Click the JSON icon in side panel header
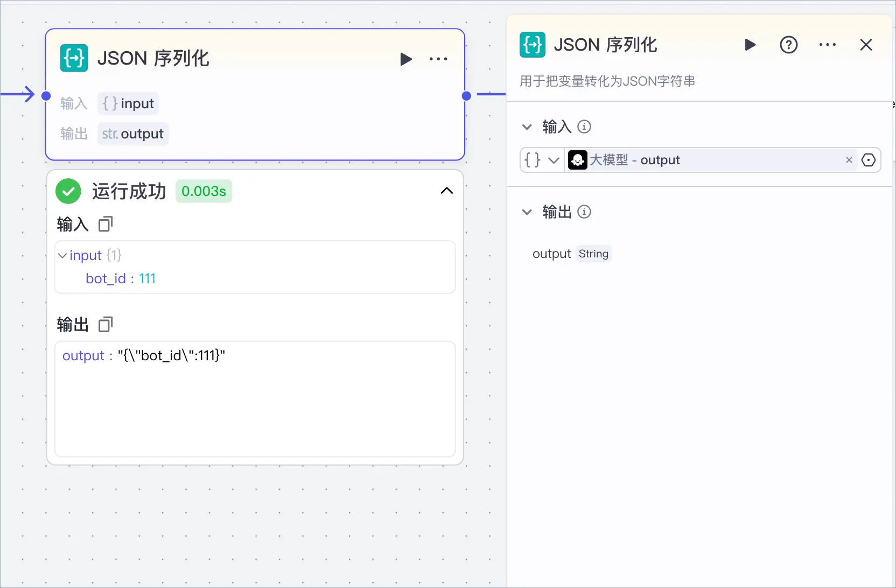Image resolution: width=896 pixels, height=588 pixels. 532,45
